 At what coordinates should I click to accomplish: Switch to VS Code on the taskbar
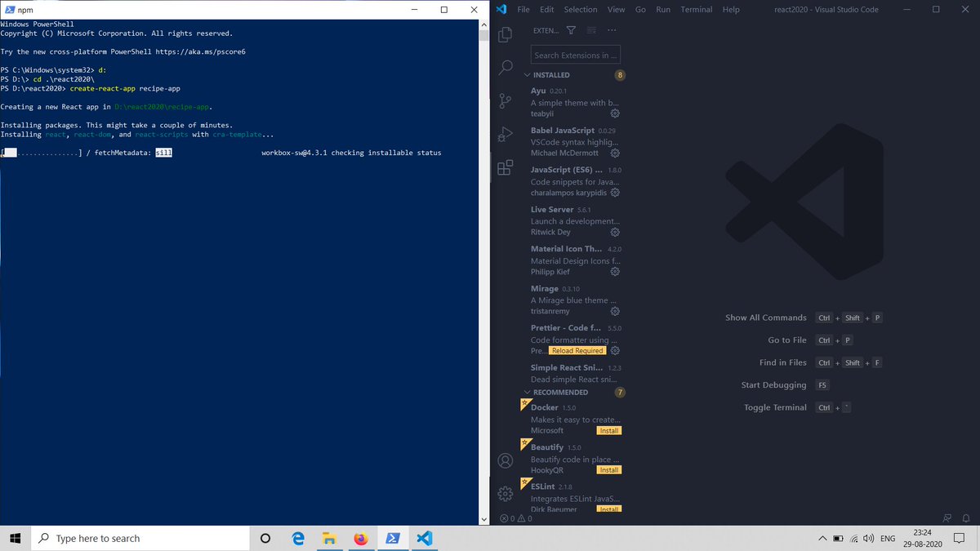coord(424,539)
